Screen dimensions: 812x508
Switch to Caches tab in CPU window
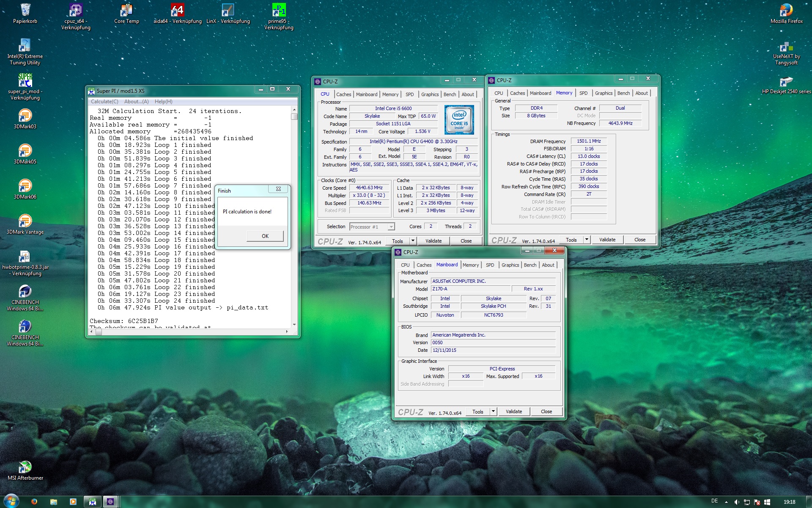343,94
